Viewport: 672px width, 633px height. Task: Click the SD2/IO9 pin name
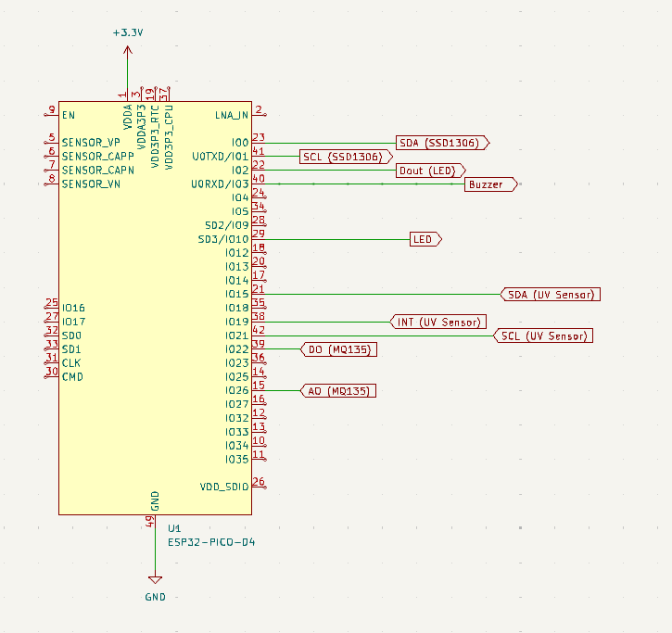pyautogui.click(x=227, y=225)
